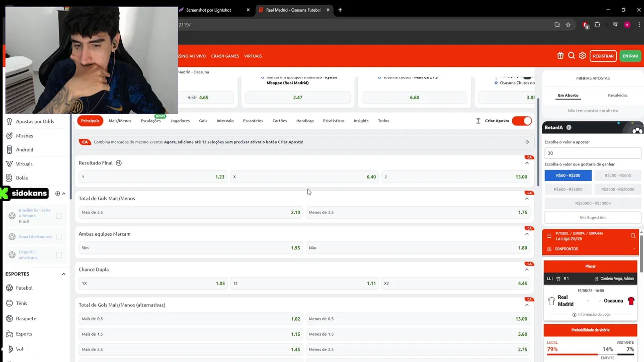Open the CRASH GAMES menu link
Screen dimensions: 644x362
(x=225, y=56)
